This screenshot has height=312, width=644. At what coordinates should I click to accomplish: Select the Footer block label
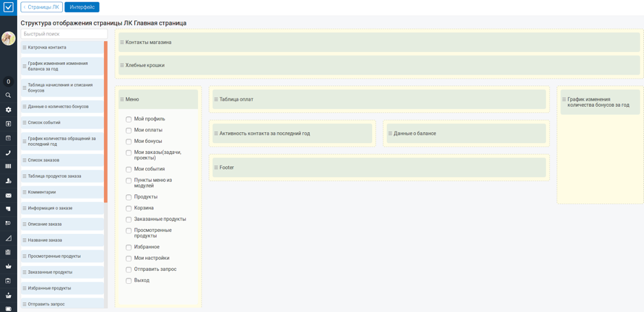pyautogui.click(x=227, y=167)
